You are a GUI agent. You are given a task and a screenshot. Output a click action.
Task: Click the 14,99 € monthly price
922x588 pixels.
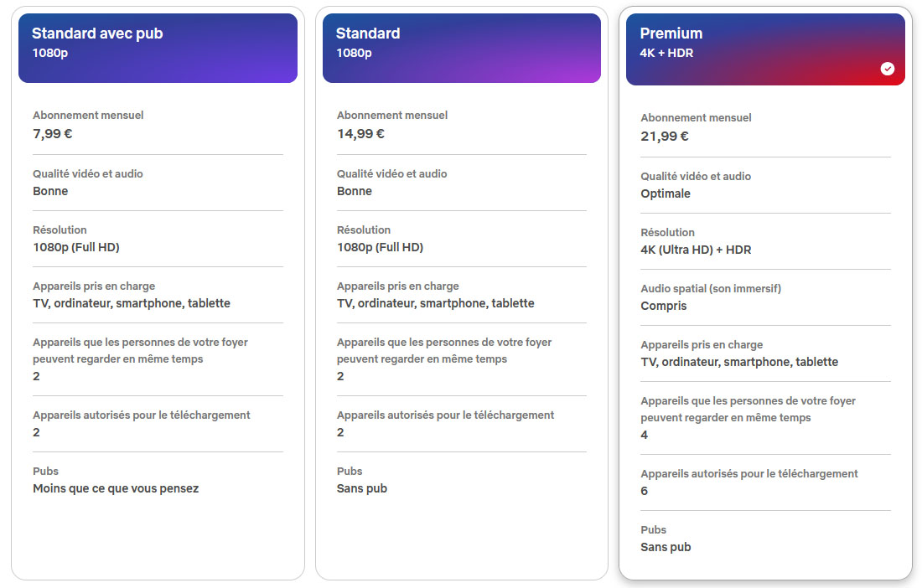click(x=360, y=134)
